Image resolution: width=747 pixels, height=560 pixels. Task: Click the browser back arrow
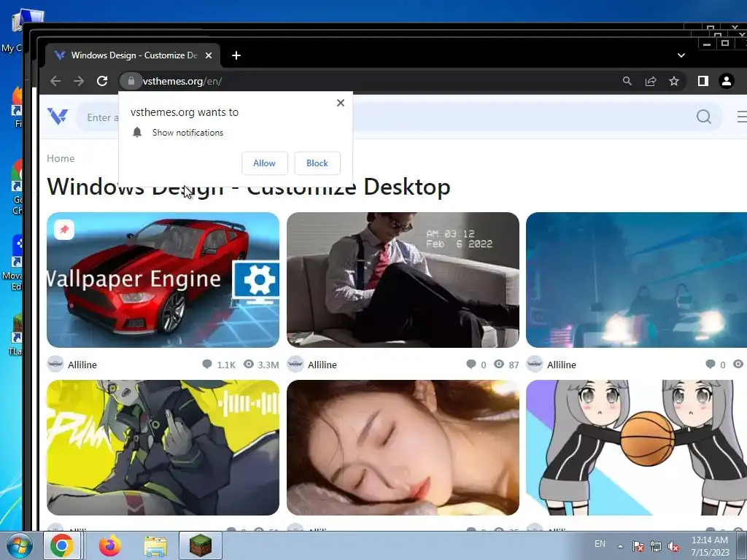pyautogui.click(x=55, y=82)
